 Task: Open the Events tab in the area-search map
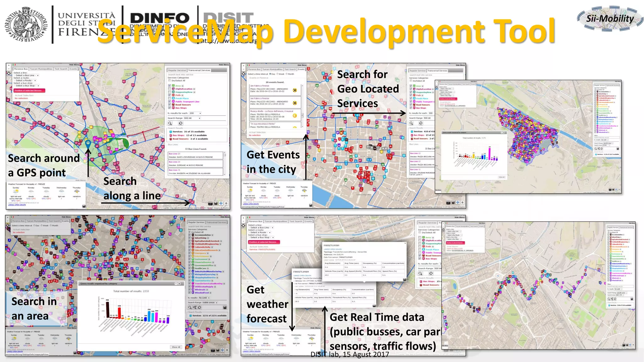click(65, 221)
